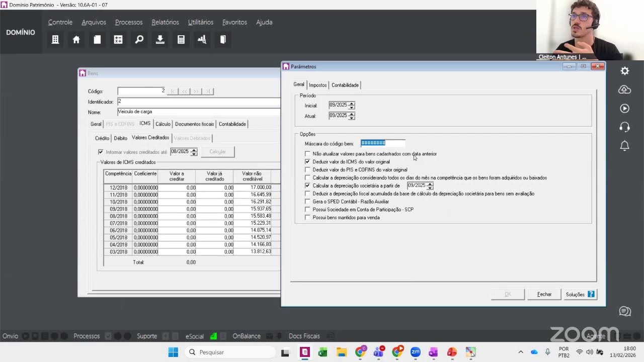Open the notifications bell sidebar icon
Image resolution: width=644 pixels, height=362 pixels.
click(x=625, y=146)
